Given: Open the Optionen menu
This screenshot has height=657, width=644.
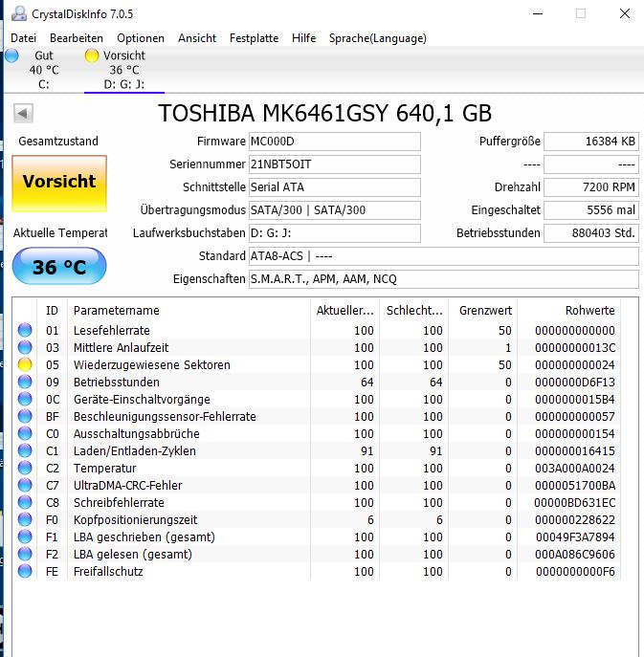Looking at the screenshot, I should [141, 38].
